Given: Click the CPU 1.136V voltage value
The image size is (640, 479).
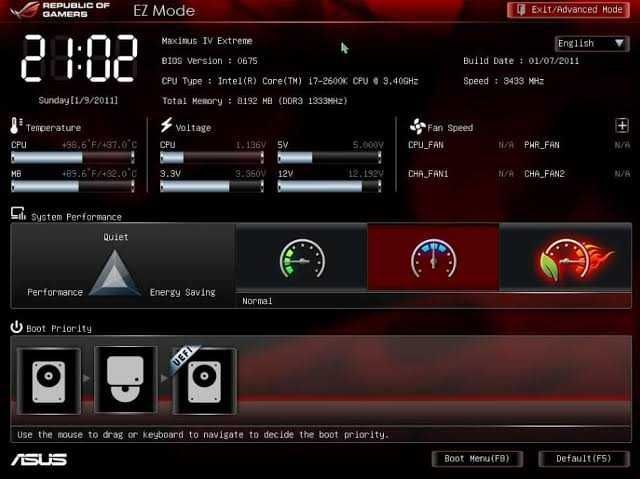Looking at the screenshot, I should (251, 145).
